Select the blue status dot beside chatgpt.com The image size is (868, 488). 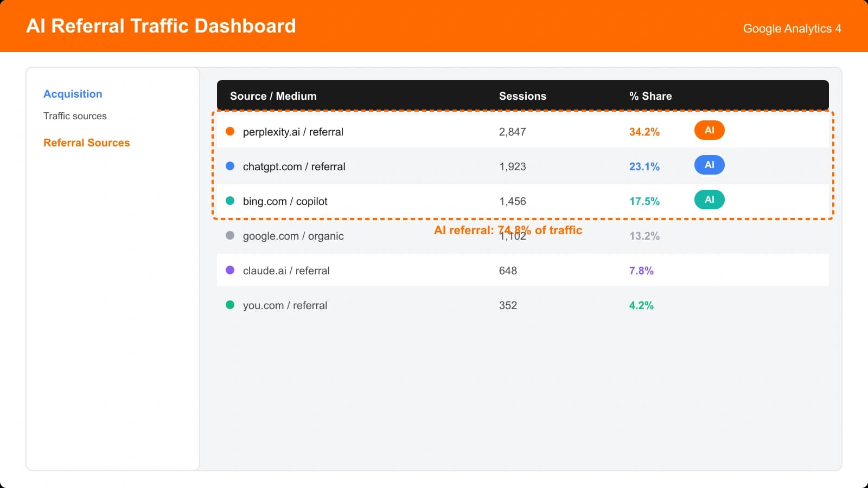(230, 166)
